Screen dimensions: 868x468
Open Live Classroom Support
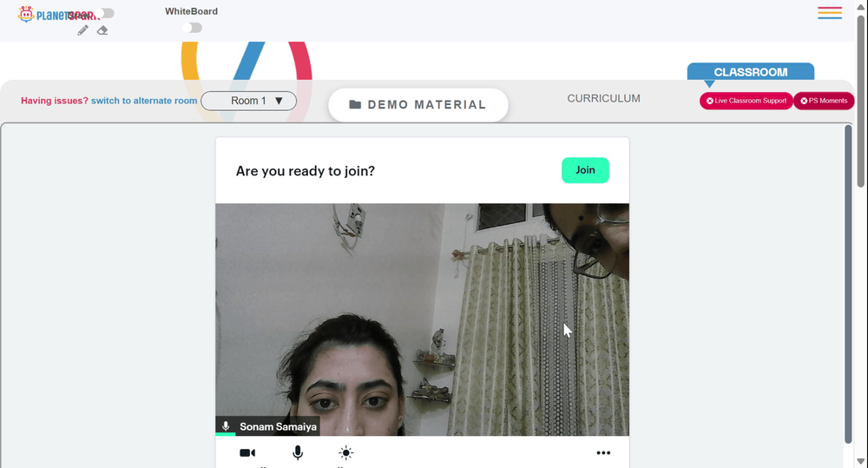pos(746,101)
